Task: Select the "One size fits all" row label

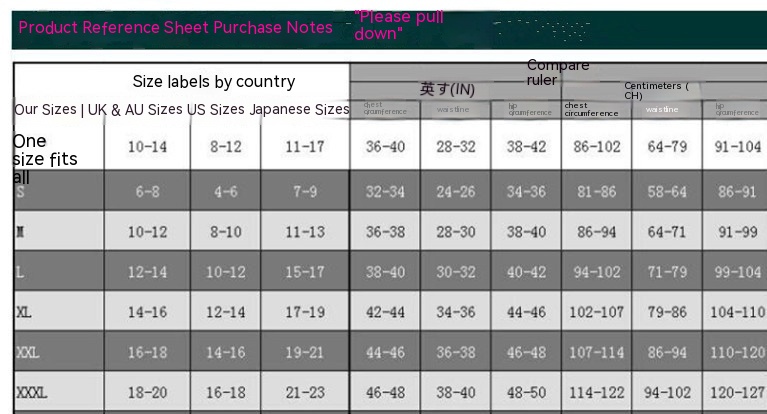Action: tap(45, 159)
